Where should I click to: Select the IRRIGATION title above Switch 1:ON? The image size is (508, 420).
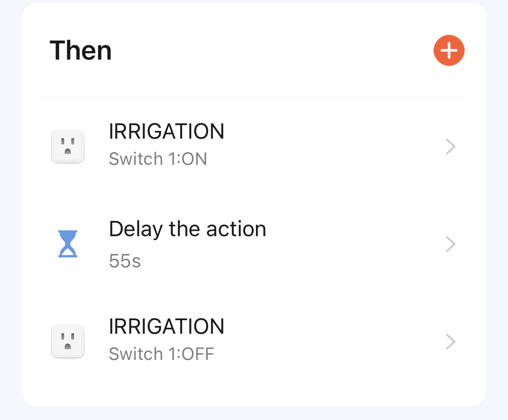(x=167, y=132)
